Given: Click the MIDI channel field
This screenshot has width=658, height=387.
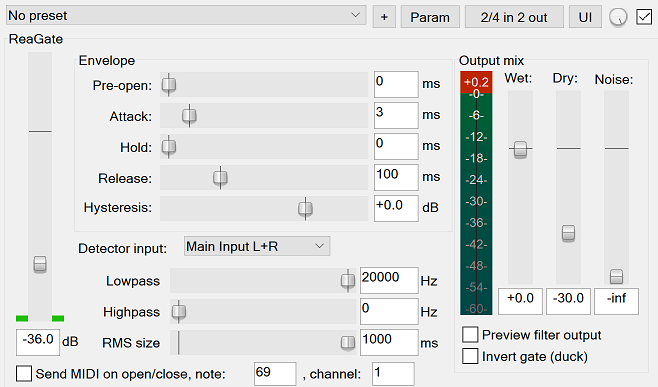Looking at the screenshot, I should pyautogui.click(x=393, y=374).
